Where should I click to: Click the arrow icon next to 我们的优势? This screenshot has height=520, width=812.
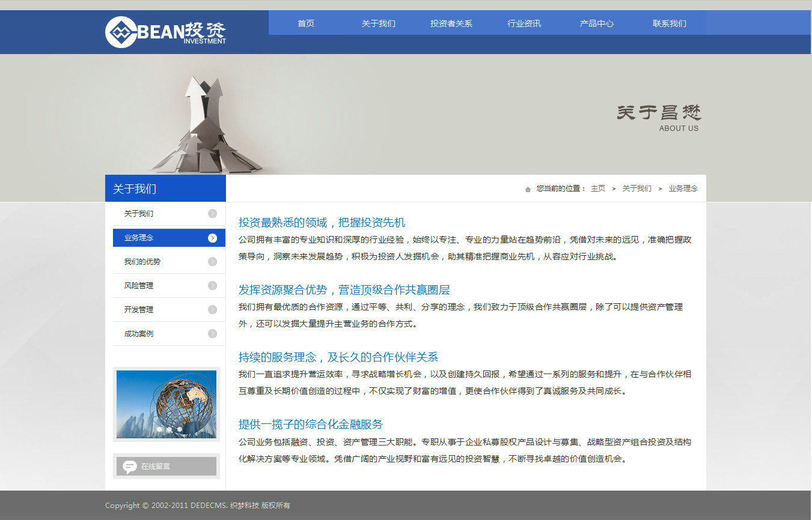click(212, 262)
